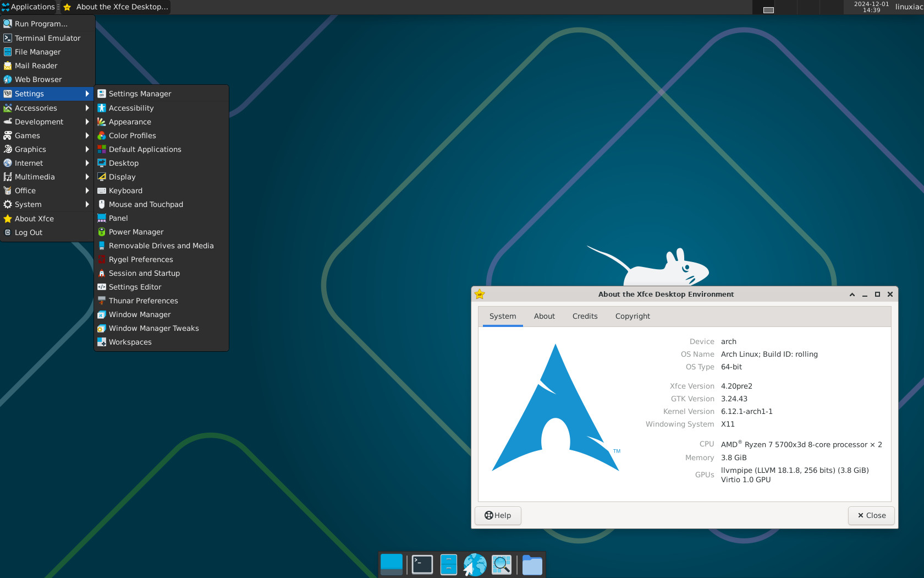
Task: Open Window Manager Tweaks entry
Action: [x=162, y=328]
